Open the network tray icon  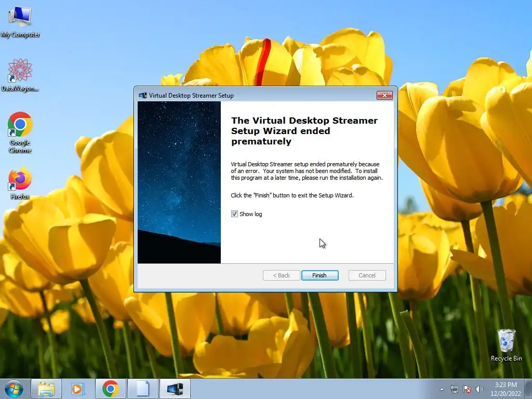point(454,389)
